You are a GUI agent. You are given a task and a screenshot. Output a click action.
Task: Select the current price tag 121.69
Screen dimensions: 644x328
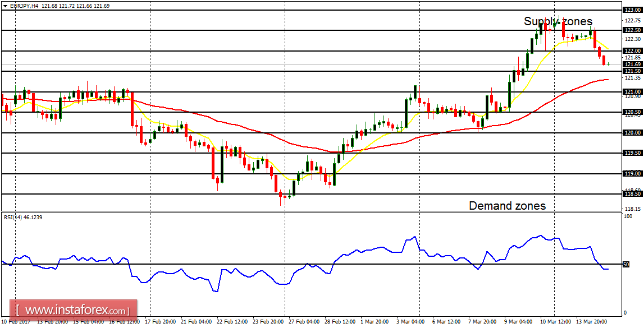click(632, 64)
